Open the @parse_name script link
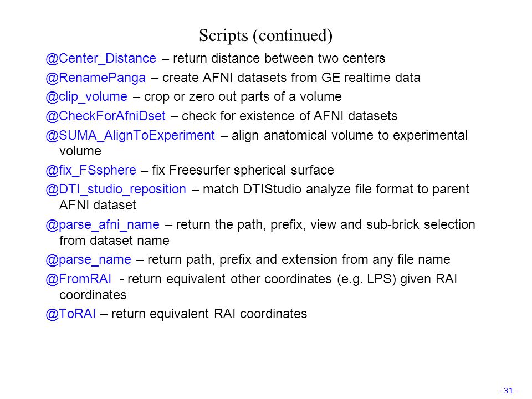 click(88, 259)
